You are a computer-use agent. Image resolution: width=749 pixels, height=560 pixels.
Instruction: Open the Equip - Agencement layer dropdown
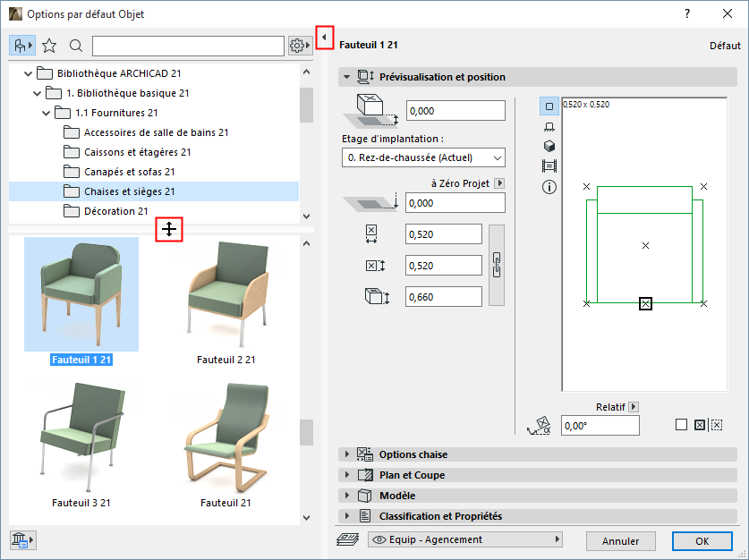click(x=465, y=539)
